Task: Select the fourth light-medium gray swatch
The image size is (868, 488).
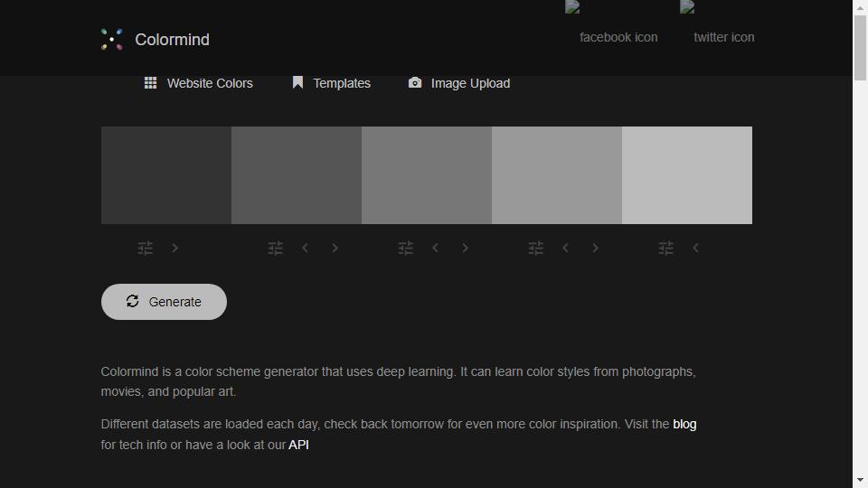Action: click(x=557, y=174)
